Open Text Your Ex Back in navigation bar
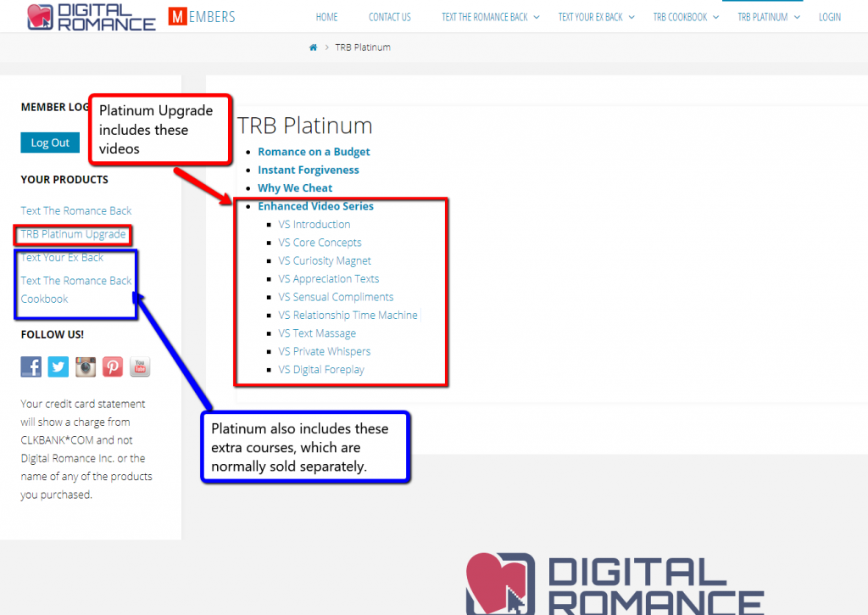868x615 pixels. click(x=590, y=17)
